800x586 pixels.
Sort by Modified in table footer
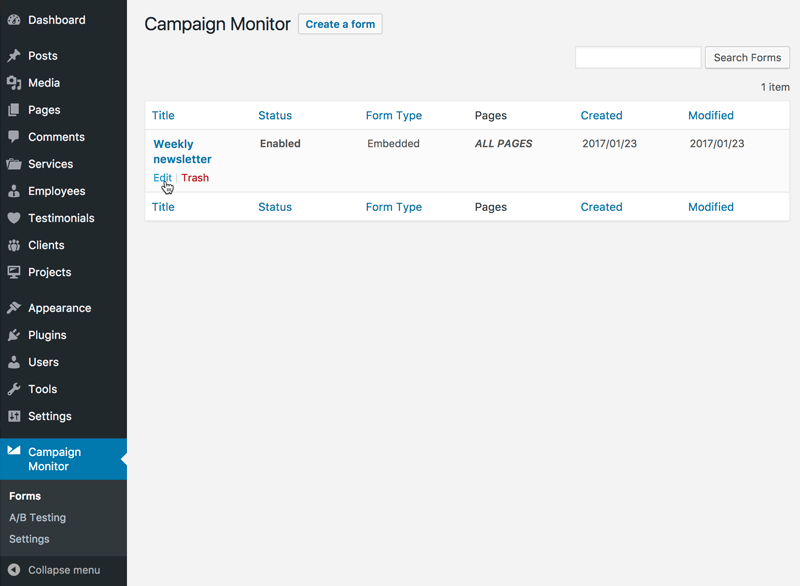711,207
